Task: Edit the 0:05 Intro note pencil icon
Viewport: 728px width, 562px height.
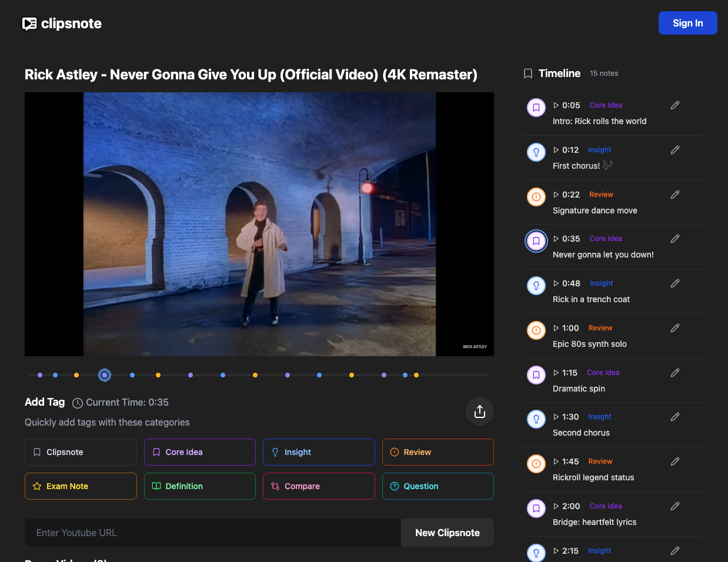Action: pos(675,105)
